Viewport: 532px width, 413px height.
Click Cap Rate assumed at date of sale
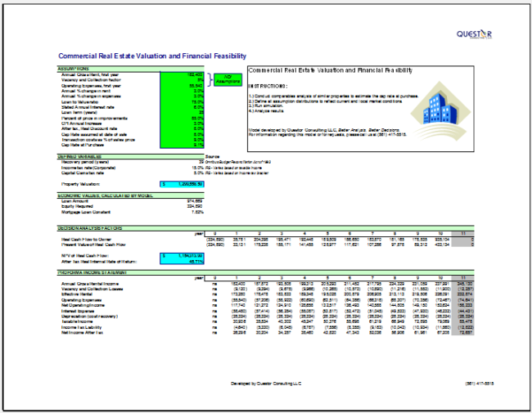coord(94,135)
